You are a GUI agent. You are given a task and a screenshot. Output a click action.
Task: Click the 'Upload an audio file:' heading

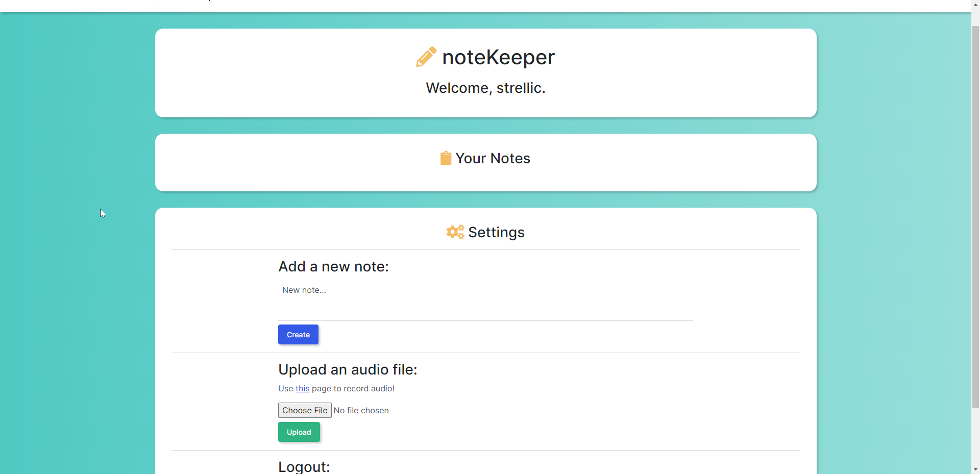pyautogui.click(x=348, y=369)
